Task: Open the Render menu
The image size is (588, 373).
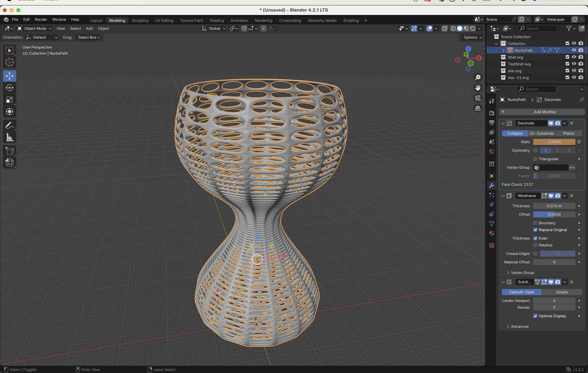Action: (x=41, y=20)
